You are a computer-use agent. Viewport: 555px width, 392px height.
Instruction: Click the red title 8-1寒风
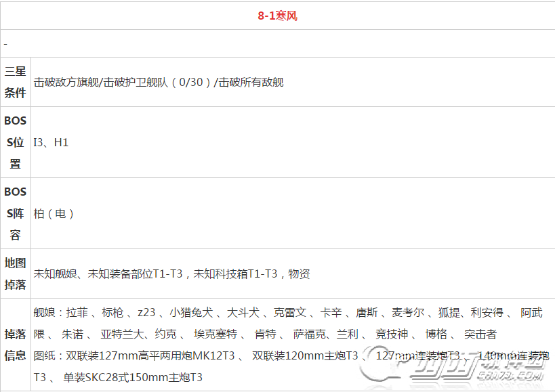(278, 16)
